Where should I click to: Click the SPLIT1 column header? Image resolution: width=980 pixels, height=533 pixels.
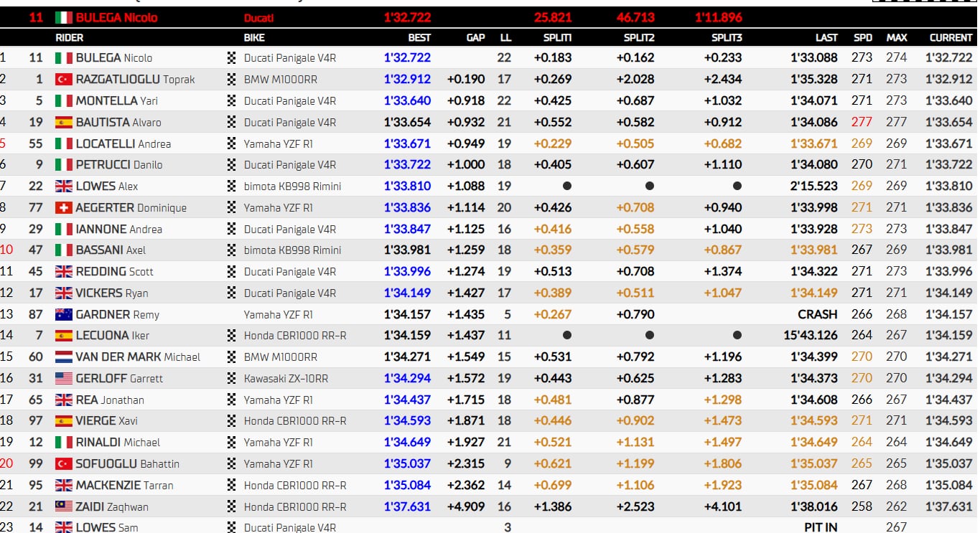point(558,37)
